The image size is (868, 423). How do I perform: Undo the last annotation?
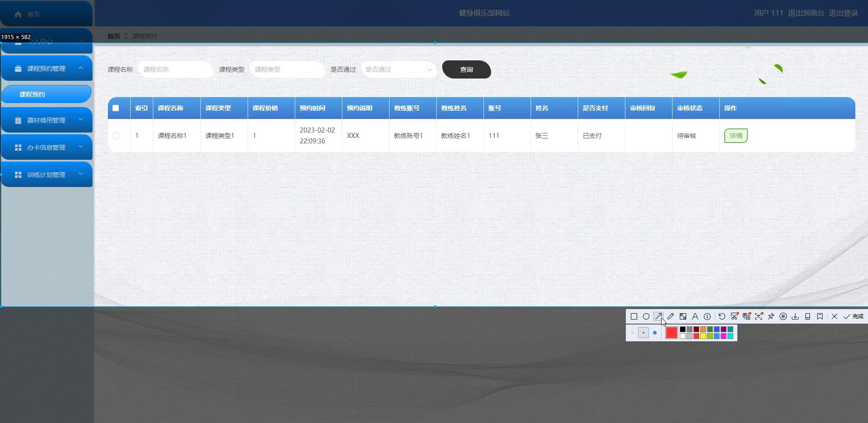pos(722,316)
